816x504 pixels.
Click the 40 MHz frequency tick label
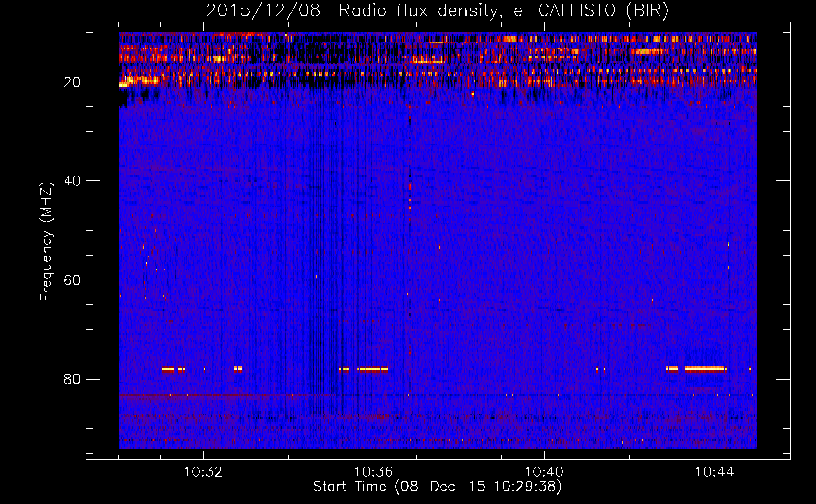click(73, 181)
